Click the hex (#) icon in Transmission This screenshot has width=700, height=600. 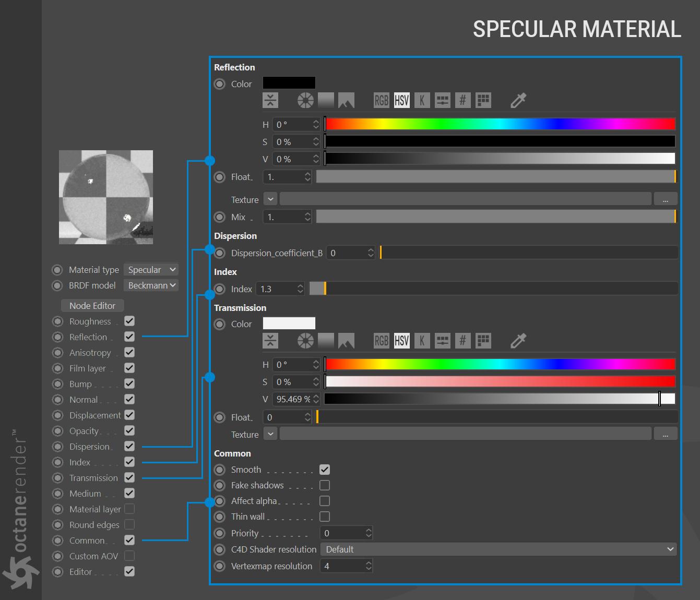point(463,341)
